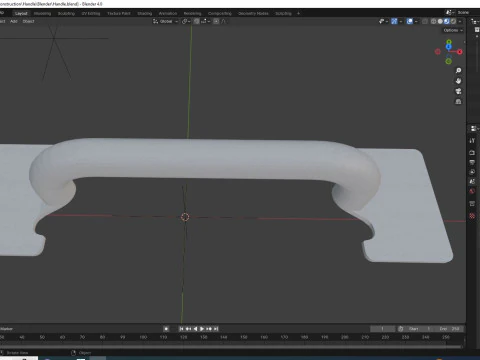Open the World properties tab

(472, 191)
